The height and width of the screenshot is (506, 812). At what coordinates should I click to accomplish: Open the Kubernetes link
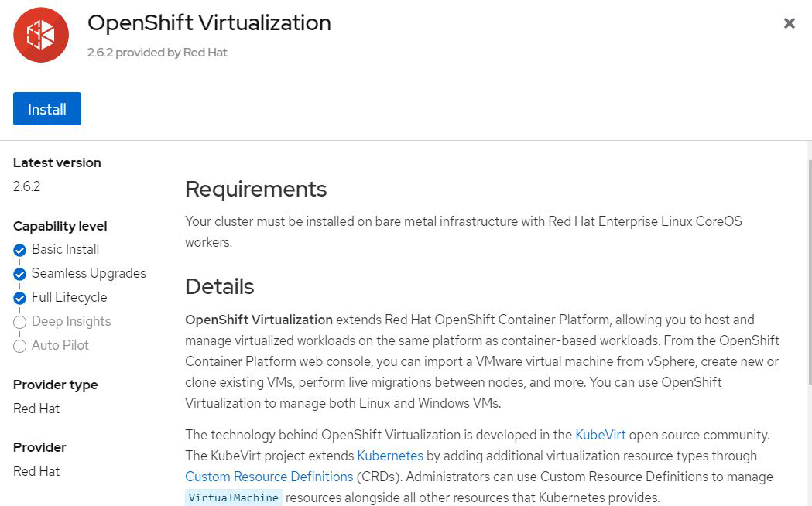tap(390, 456)
